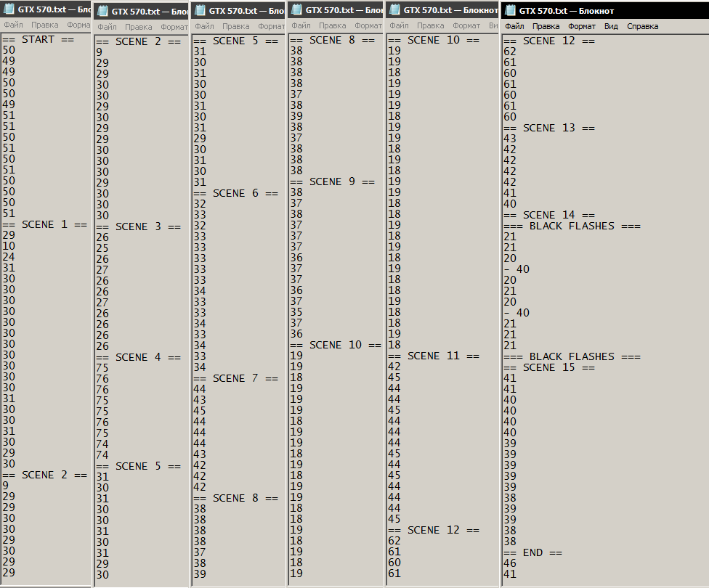Open Файл menu in window starting with SCENE 2
This screenshot has width=709, height=588.
(x=108, y=27)
